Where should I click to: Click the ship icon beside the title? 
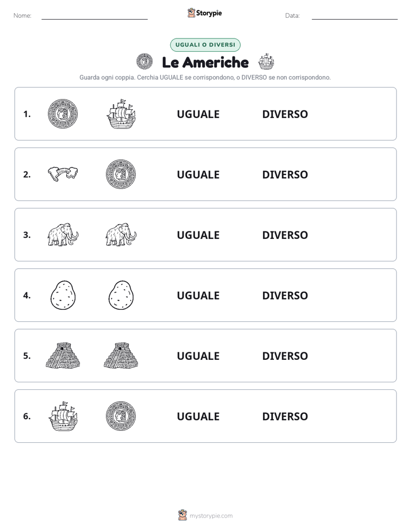coord(266,62)
